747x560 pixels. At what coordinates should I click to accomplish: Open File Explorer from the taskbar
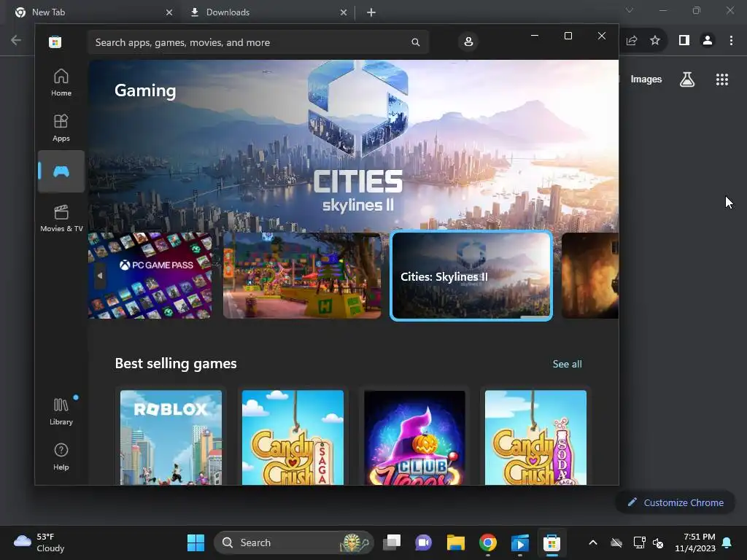455,542
